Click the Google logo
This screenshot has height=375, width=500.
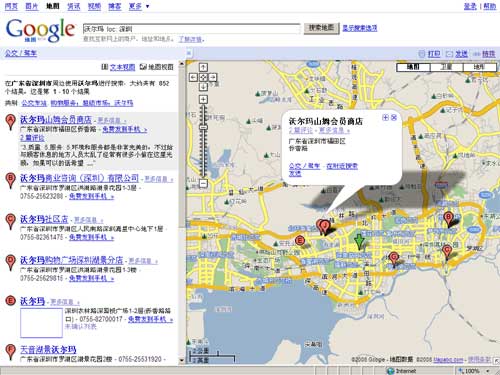(40, 30)
